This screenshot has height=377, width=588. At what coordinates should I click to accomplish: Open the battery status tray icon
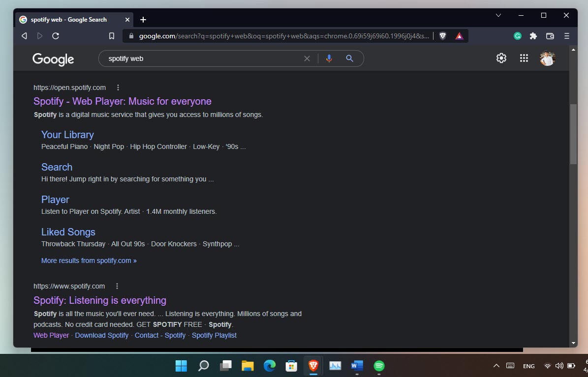point(571,366)
